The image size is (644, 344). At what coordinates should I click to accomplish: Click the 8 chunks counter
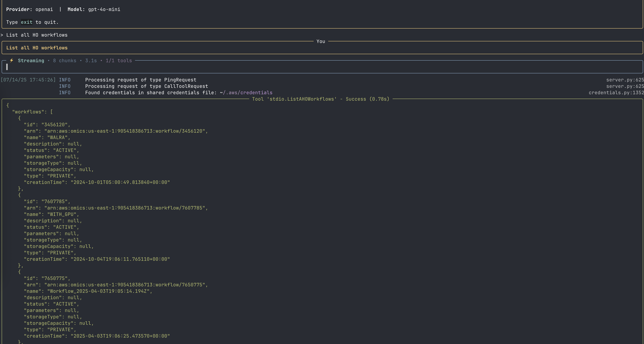tap(65, 60)
